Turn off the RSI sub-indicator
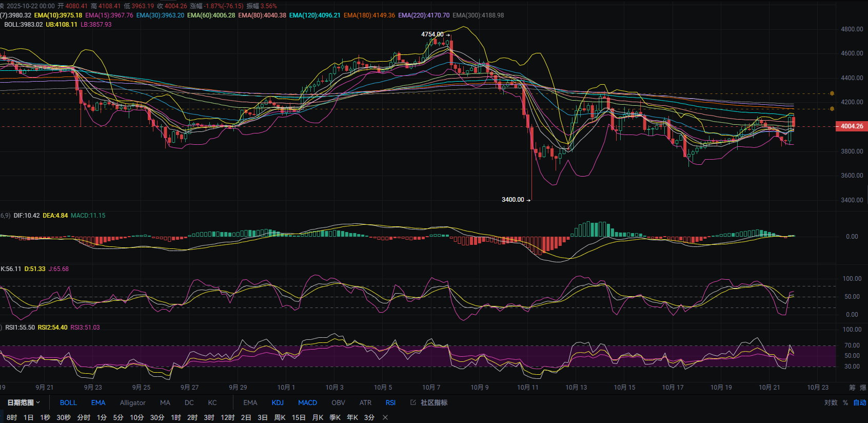Viewport: 868px width, 423px height. [390, 402]
